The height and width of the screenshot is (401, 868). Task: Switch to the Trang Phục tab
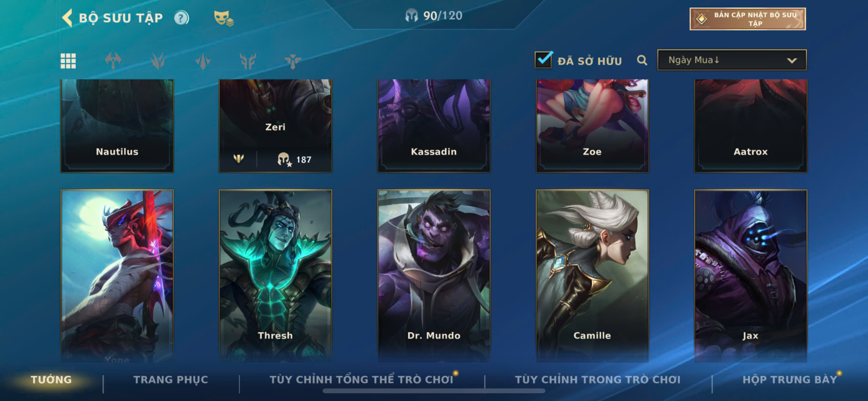(x=171, y=379)
